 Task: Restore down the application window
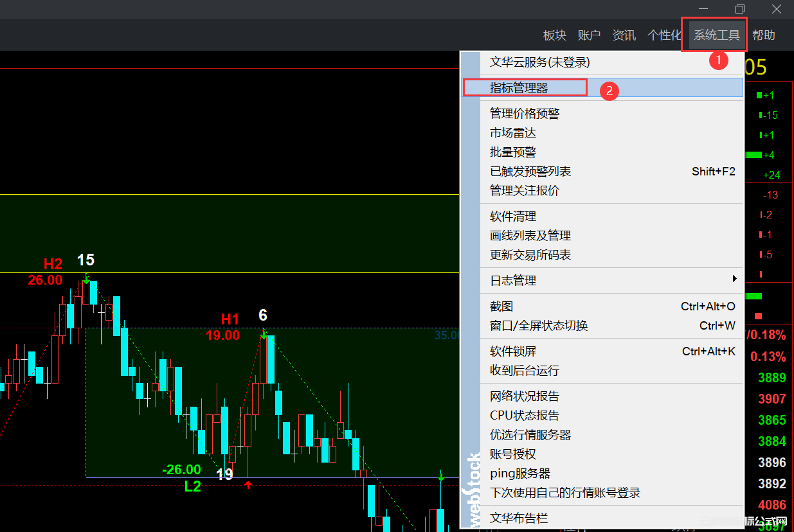(x=740, y=9)
